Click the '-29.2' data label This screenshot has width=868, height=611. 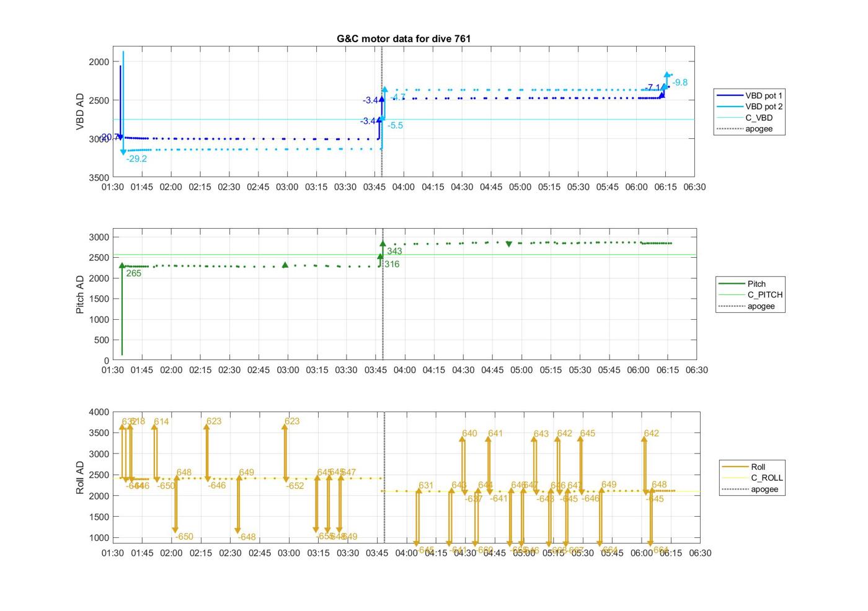click(x=136, y=159)
